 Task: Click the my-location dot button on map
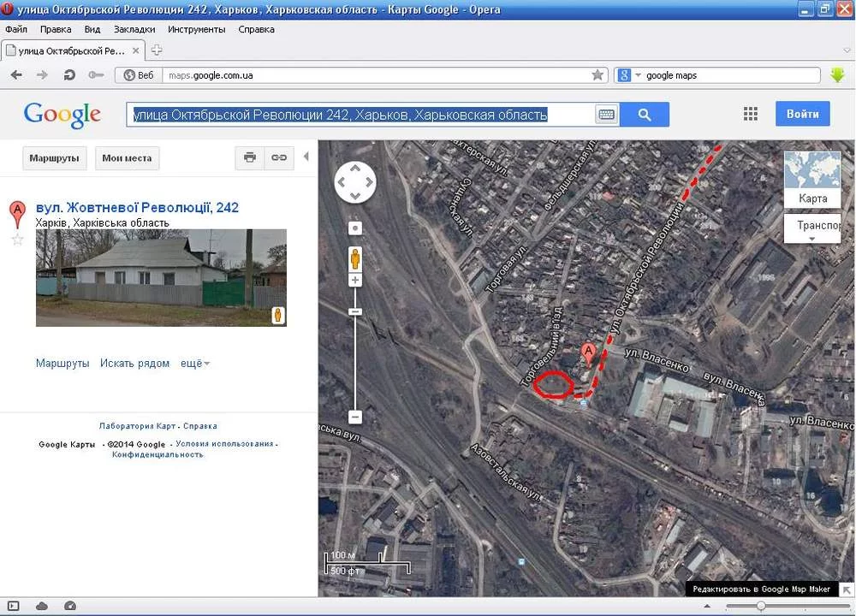coord(355,228)
